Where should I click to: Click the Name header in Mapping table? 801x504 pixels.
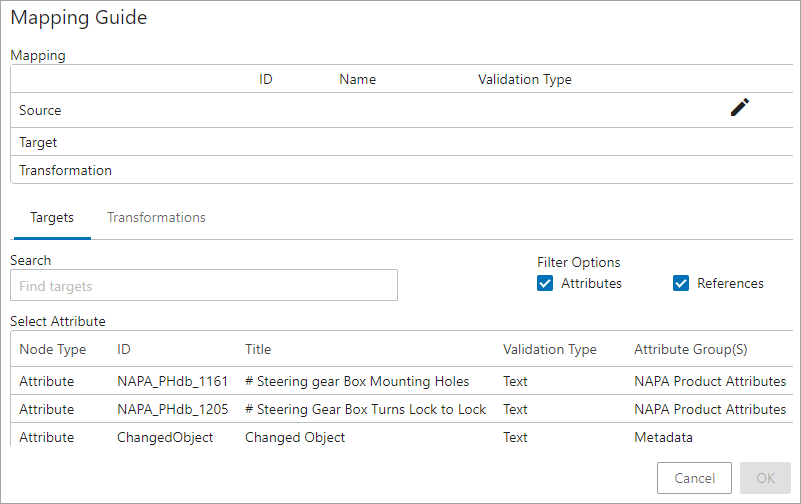[358, 79]
